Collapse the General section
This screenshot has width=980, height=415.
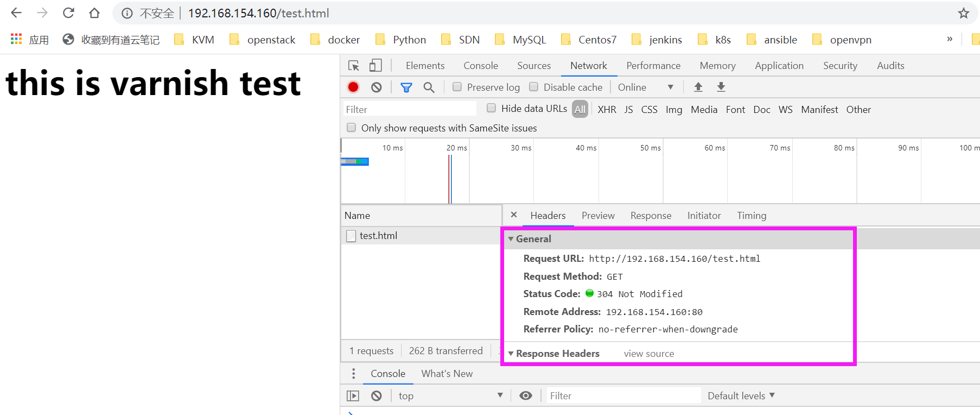point(511,239)
